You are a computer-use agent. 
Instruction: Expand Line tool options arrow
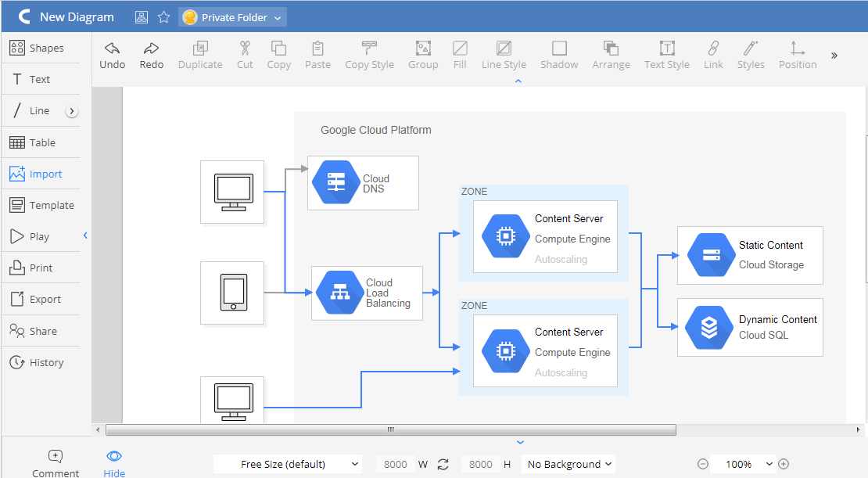(72, 111)
